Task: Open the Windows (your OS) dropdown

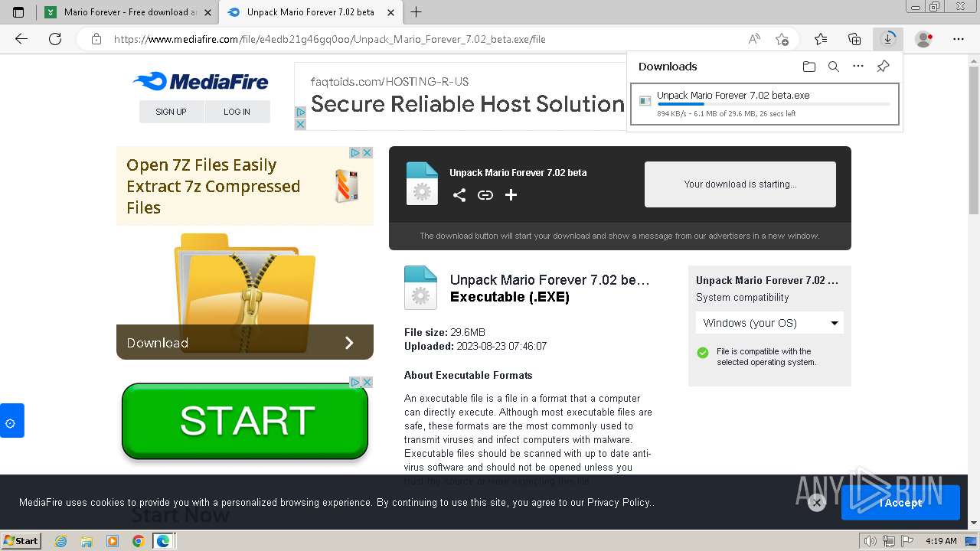Action: tap(769, 323)
